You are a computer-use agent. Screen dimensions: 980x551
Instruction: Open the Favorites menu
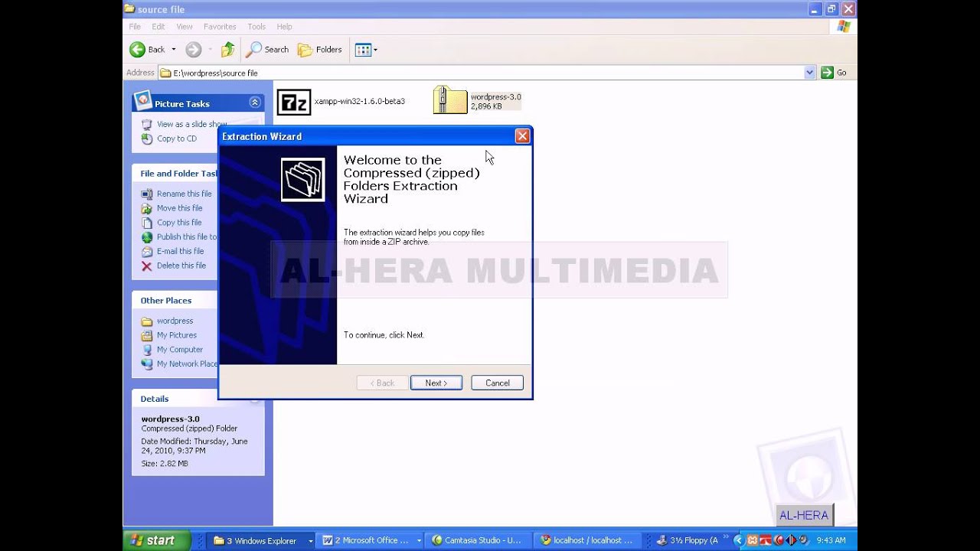click(x=220, y=27)
